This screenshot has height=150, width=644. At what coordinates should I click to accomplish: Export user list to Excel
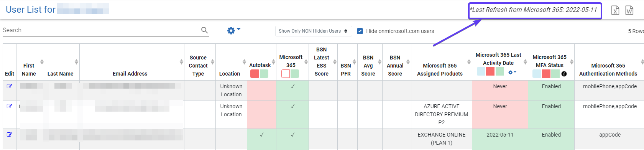pos(615,10)
